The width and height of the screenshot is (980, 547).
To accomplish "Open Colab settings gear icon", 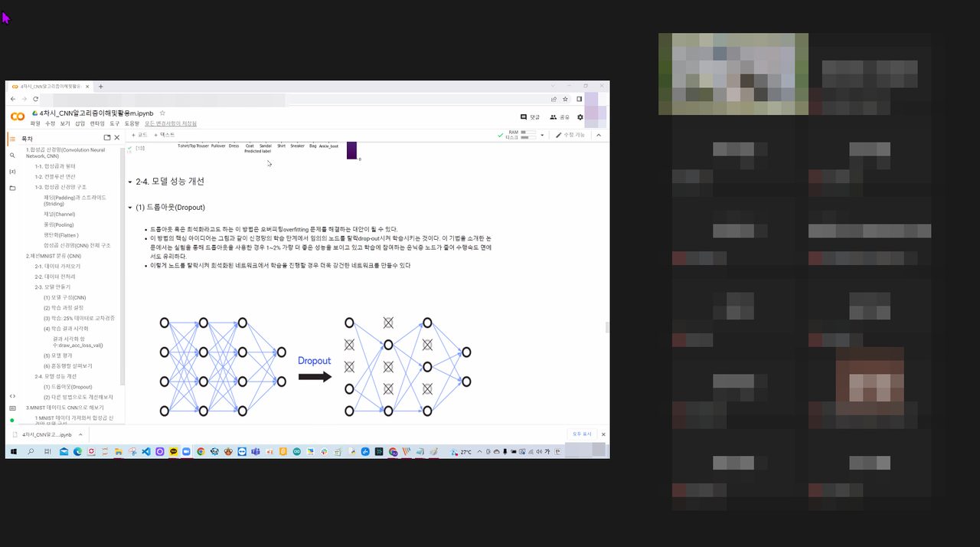I will [x=580, y=117].
